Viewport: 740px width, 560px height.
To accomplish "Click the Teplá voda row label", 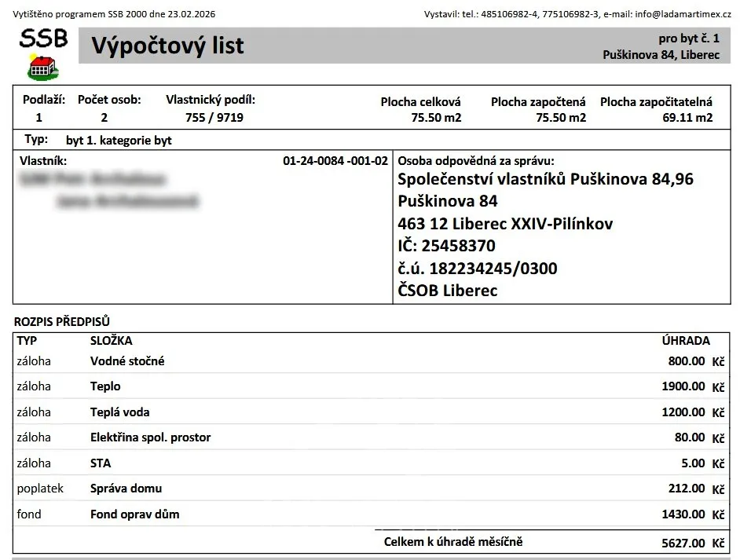I will point(119,412).
